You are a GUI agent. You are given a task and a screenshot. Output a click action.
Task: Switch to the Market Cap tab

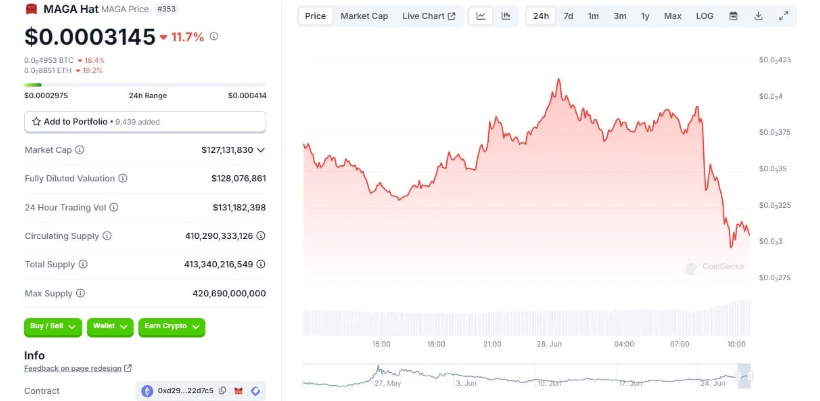click(x=364, y=16)
